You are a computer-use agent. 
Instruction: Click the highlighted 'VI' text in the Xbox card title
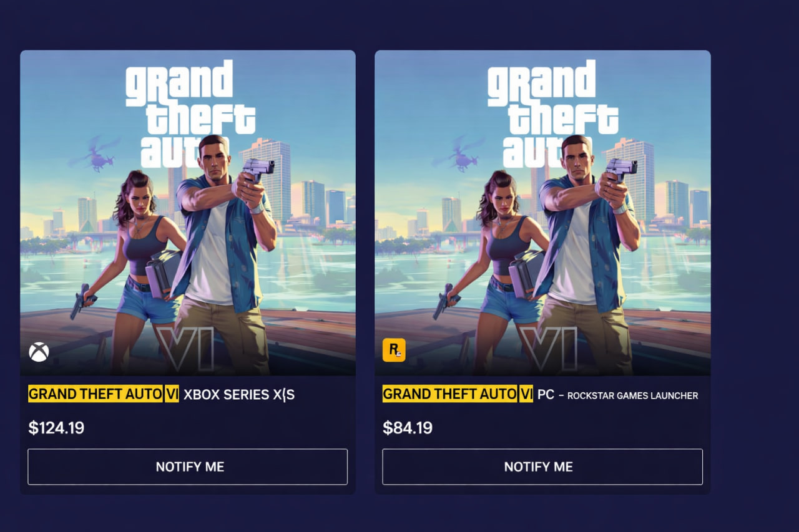[172, 394]
